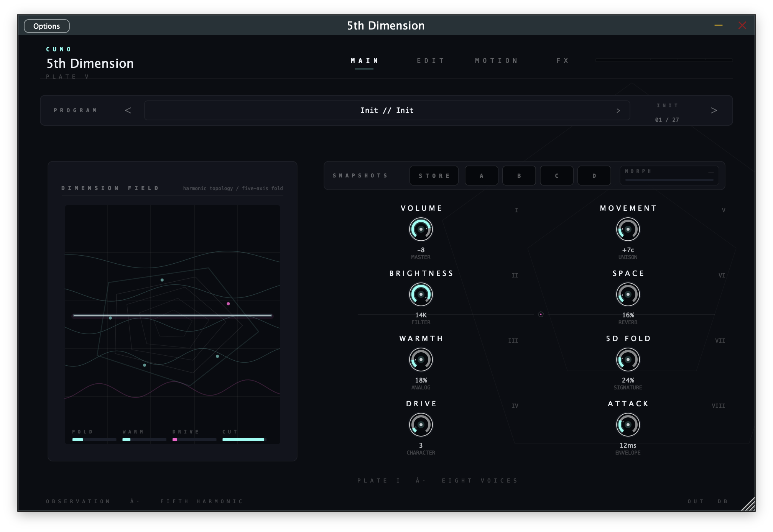Turn the 5D FOLD signature knob
The image size is (773, 532).
pyautogui.click(x=628, y=359)
